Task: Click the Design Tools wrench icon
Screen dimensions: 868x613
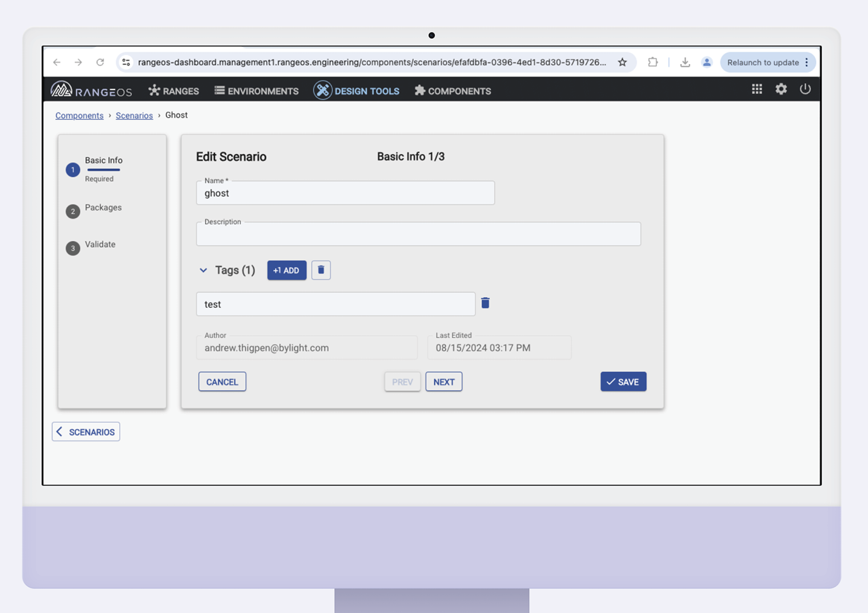Action: (323, 90)
